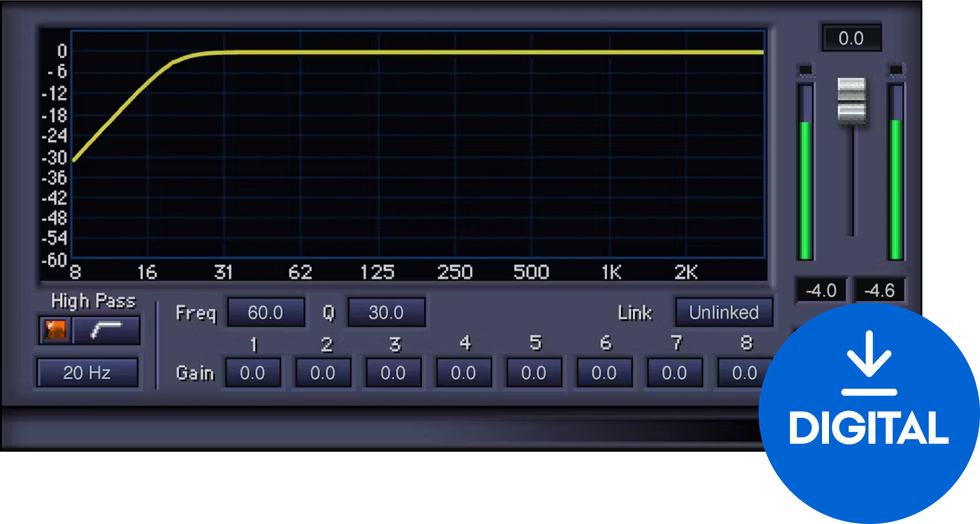
Task: Click the output gain value 0.0 field
Action: 851,39
